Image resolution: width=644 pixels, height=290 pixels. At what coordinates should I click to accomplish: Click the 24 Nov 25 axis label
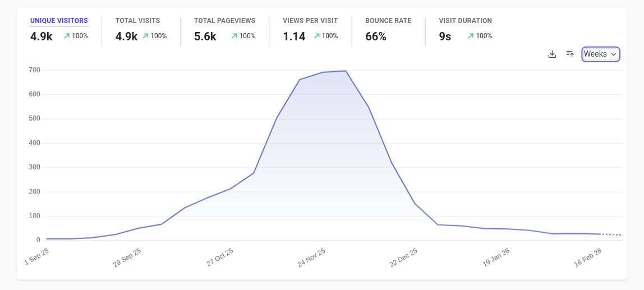pos(311,257)
